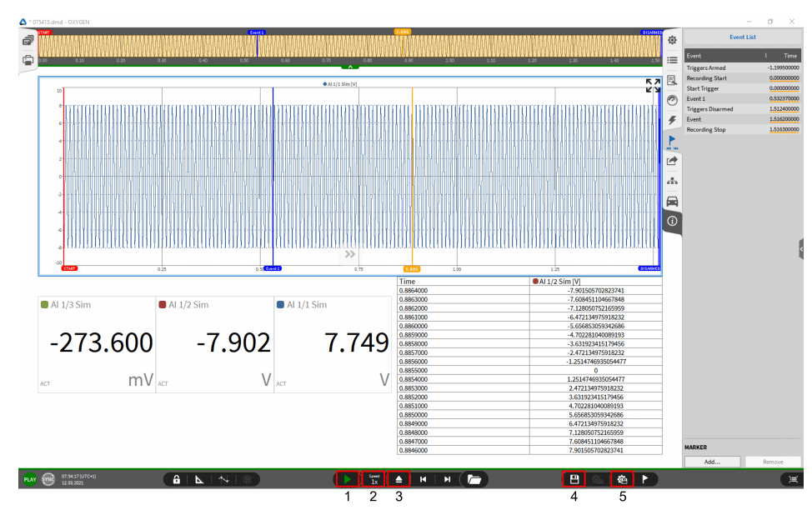Toggle the SYNC status indicator

(48, 479)
